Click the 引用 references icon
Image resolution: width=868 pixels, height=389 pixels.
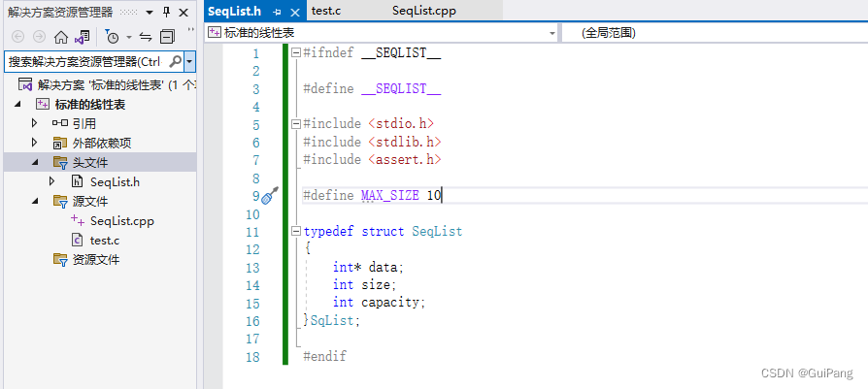60,123
